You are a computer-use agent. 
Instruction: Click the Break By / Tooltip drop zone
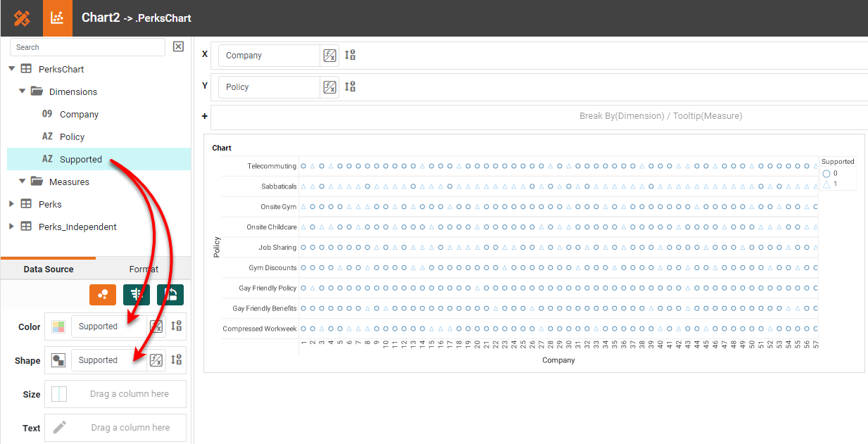tap(539, 116)
